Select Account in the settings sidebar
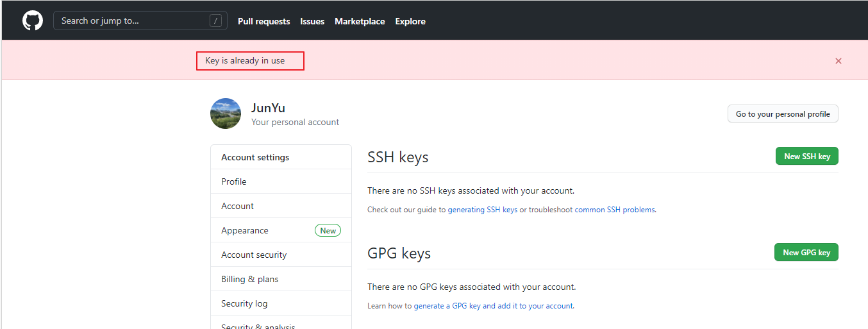The height and width of the screenshot is (329, 868). [237, 206]
